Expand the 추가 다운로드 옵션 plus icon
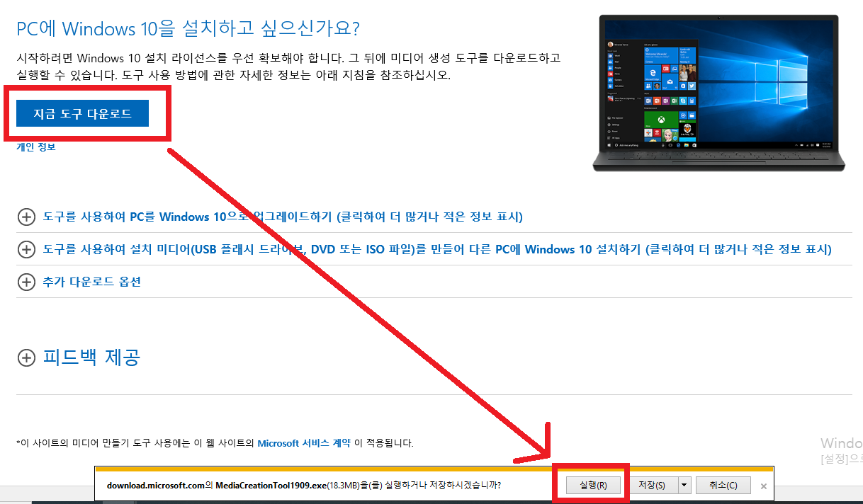 [x=26, y=282]
